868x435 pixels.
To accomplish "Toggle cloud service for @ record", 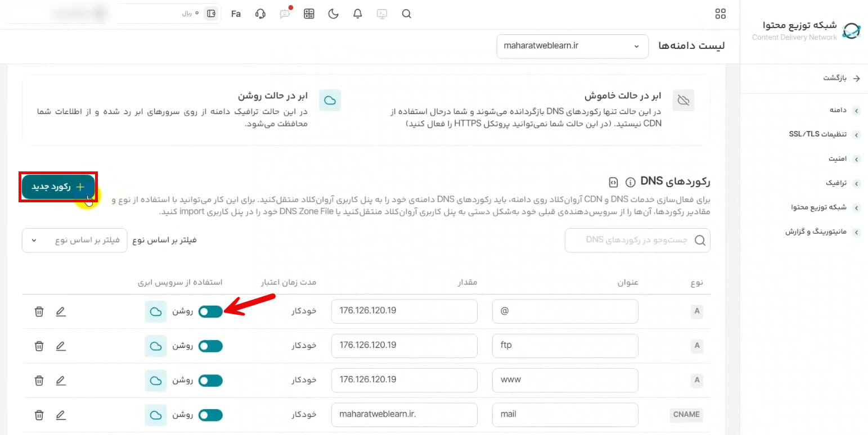I will [x=210, y=311].
